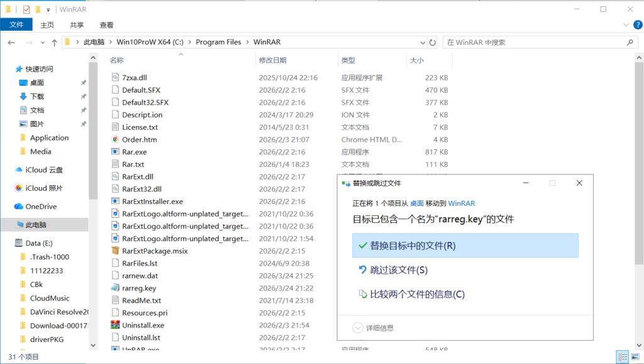Select the Order.htm Chrome file icon
644x364 pixels.
(115, 139)
